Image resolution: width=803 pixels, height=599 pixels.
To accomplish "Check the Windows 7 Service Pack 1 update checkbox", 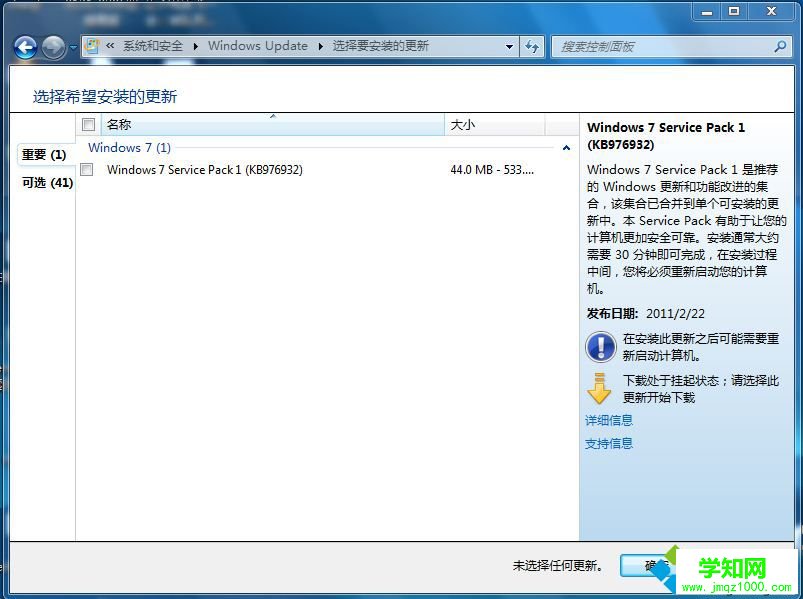I will coord(87,170).
